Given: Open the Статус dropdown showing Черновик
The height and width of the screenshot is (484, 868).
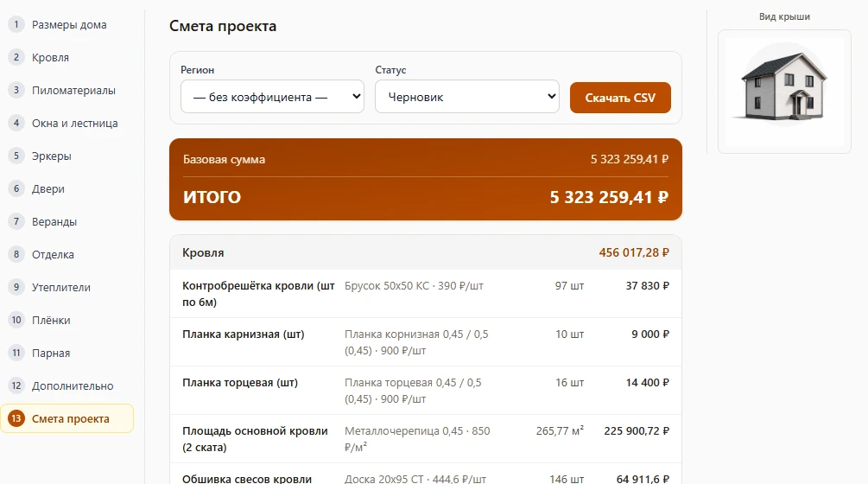Looking at the screenshot, I should [467, 97].
